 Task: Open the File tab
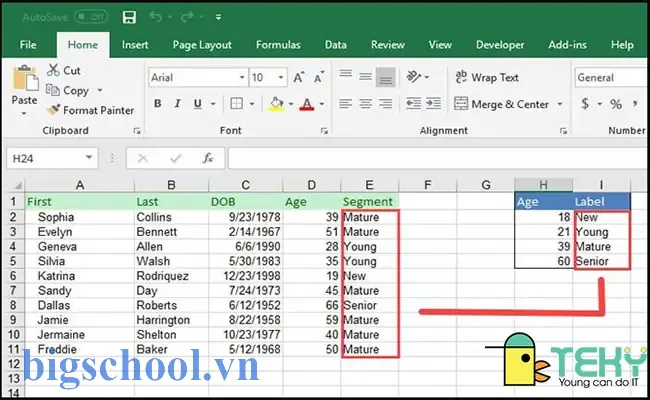28,45
